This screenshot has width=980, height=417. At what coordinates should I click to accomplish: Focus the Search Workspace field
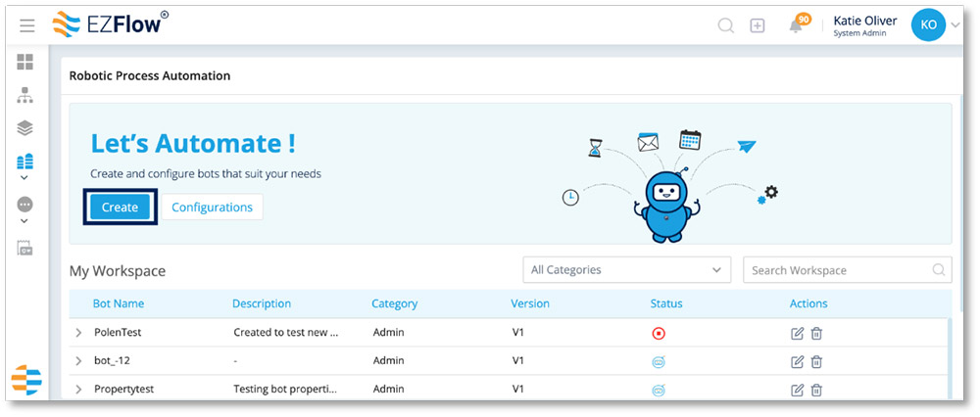point(847,269)
